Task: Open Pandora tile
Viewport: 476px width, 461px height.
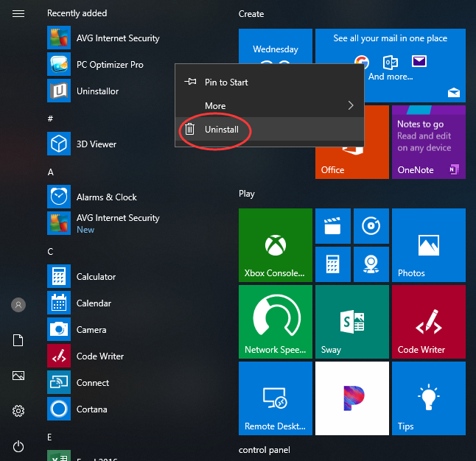Action: click(352, 398)
